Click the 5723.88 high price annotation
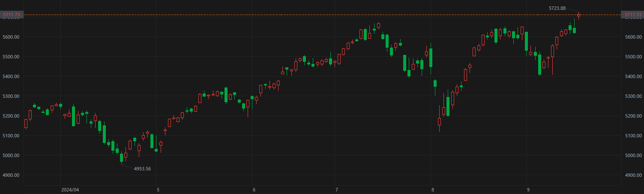This screenshot has height=194, width=644. (557, 8)
